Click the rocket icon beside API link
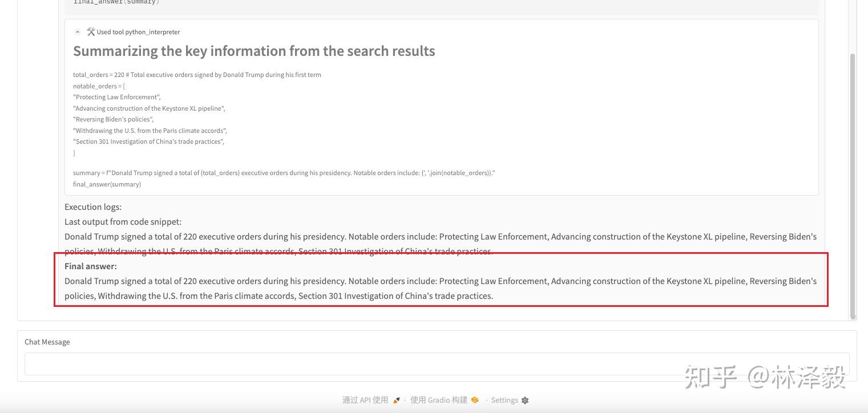The width and height of the screenshot is (868, 413). click(397, 400)
